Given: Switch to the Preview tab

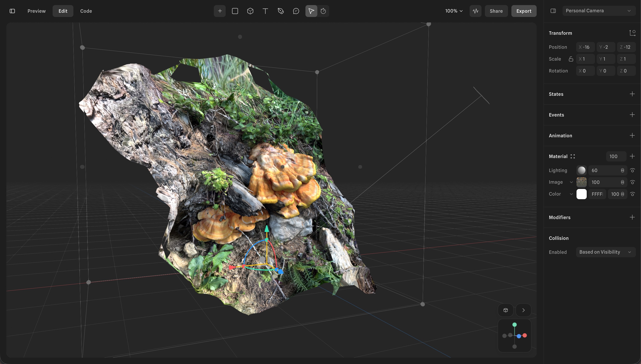Looking at the screenshot, I should coord(36,11).
